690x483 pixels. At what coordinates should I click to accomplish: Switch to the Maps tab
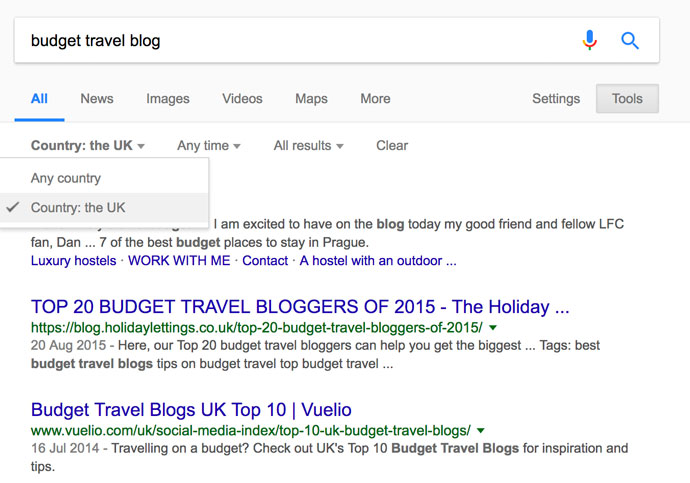point(311,99)
